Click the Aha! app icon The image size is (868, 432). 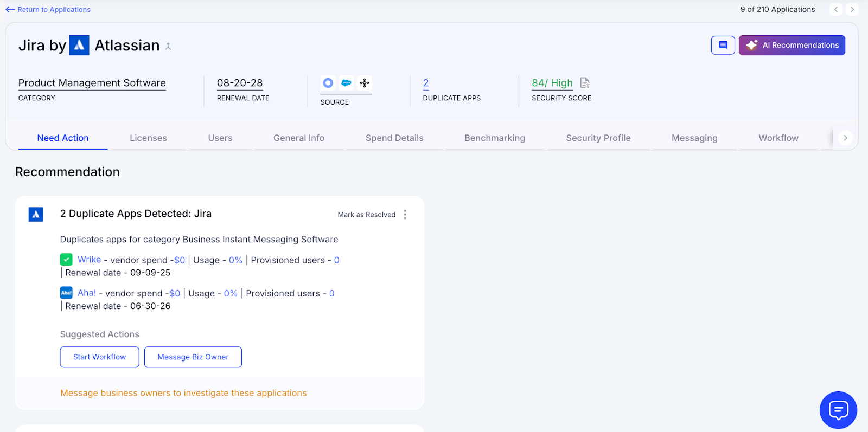coord(66,293)
